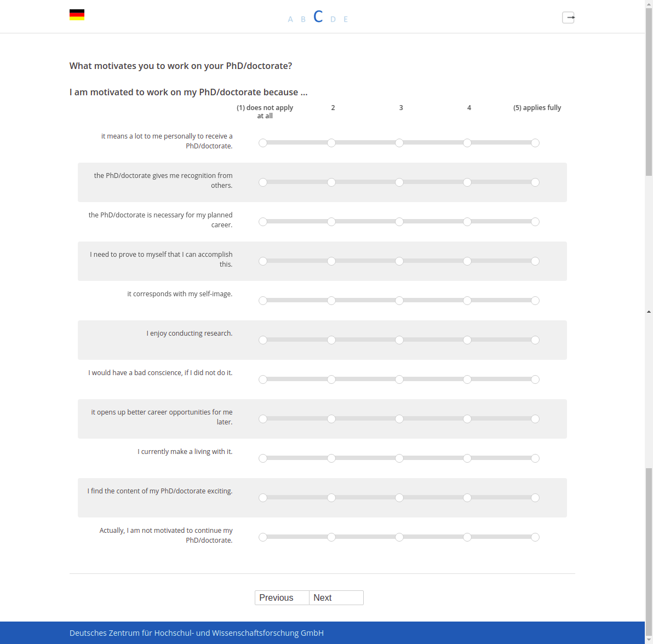Image resolution: width=653 pixels, height=644 pixels.
Task: Mark 2 for 'prove to myself'
Action: (331, 261)
